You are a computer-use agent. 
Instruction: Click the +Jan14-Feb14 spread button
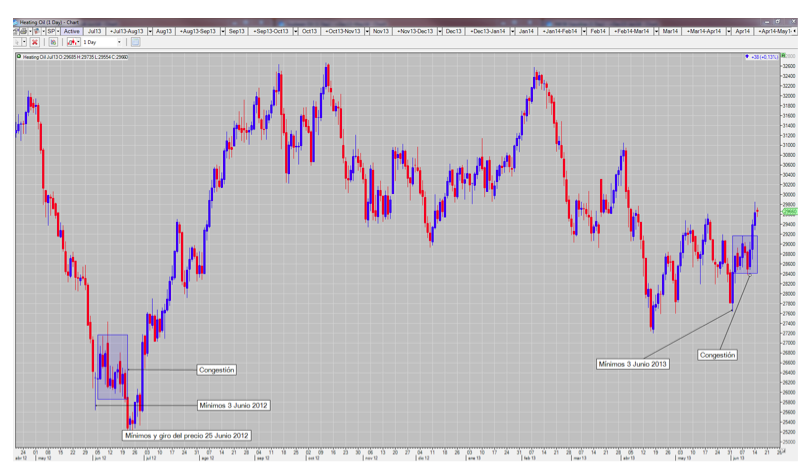click(x=560, y=31)
